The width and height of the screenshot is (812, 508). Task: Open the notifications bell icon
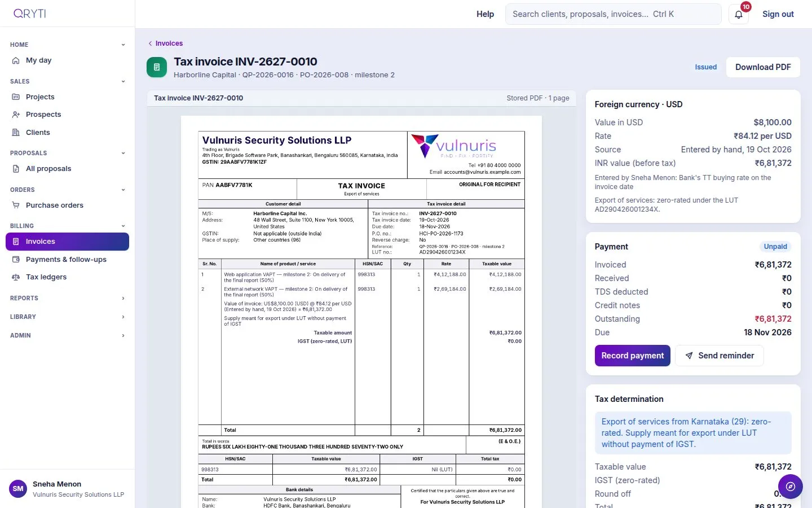pyautogui.click(x=739, y=14)
